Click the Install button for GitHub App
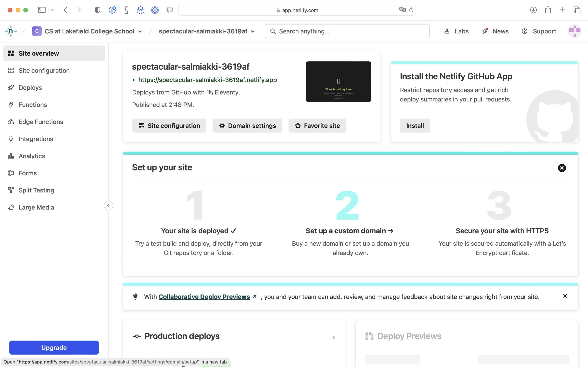588x367 pixels. 415,126
